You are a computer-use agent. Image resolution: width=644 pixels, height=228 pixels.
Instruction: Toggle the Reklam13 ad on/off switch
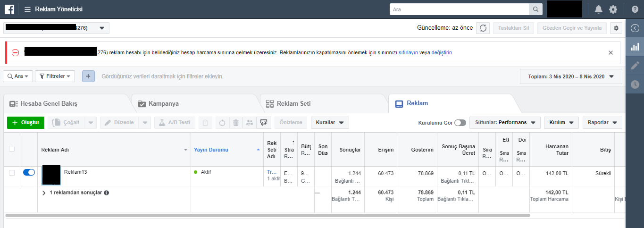click(x=29, y=173)
